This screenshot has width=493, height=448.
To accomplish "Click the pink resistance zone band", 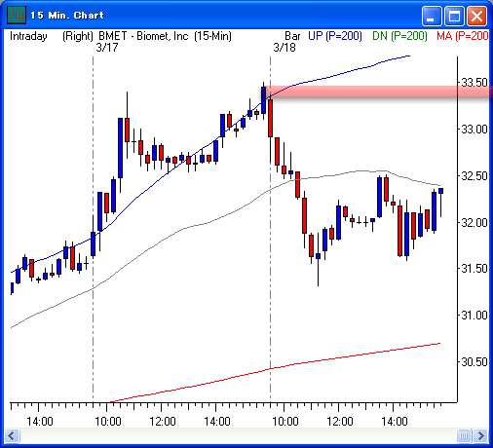I will (378, 92).
